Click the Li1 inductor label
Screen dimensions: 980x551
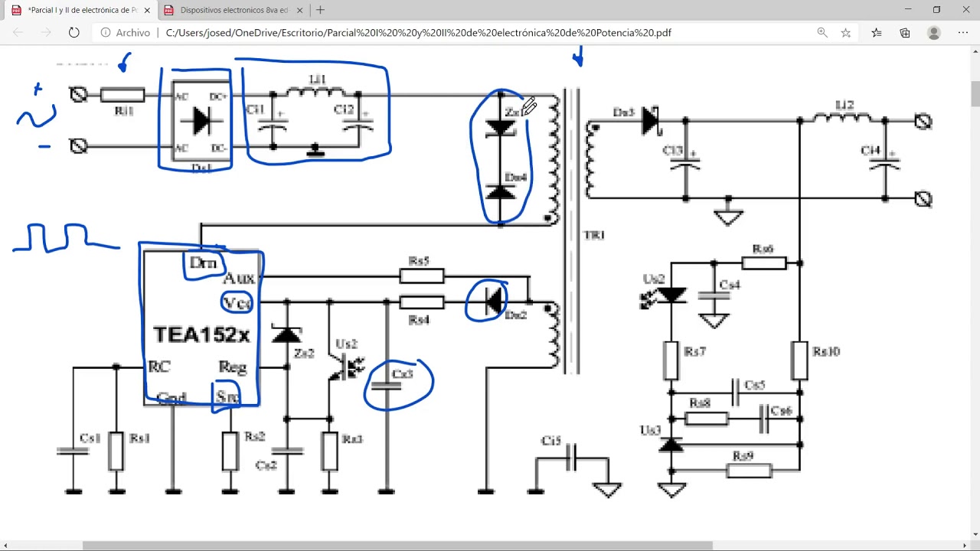pyautogui.click(x=317, y=80)
